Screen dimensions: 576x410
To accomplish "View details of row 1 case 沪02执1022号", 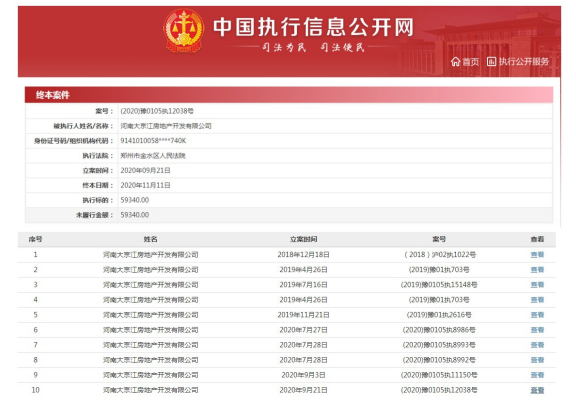I will [537, 255].
